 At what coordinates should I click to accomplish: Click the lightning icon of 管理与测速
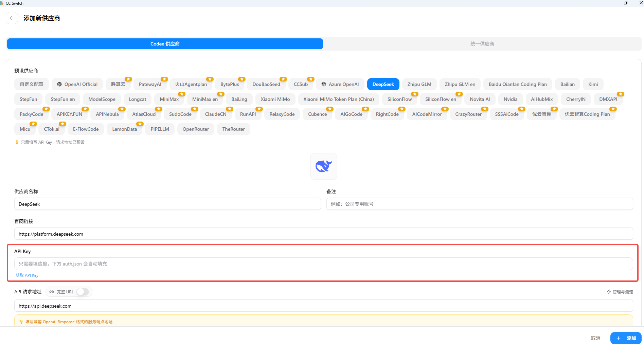pyautogui.click(x=609, y=292)
